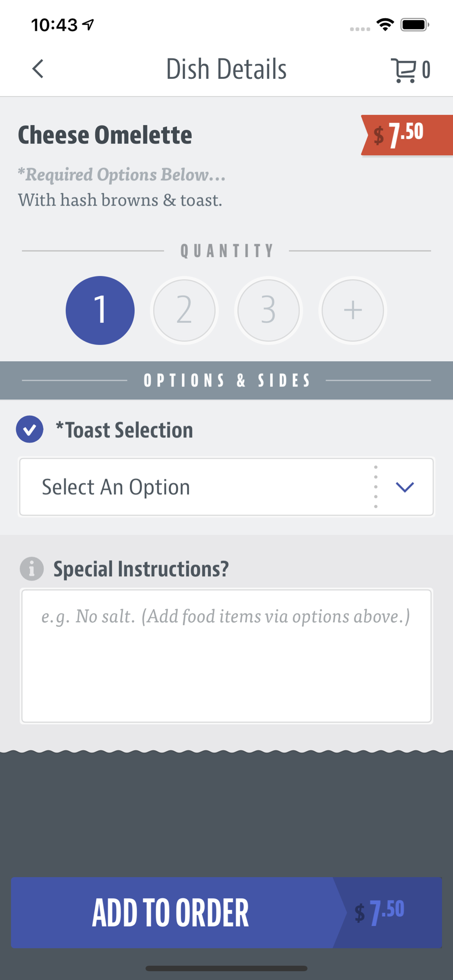This screenshot has width=453, height=980.
Task: Focus the Special Instructions text field
Action: (x=226, y=656)
